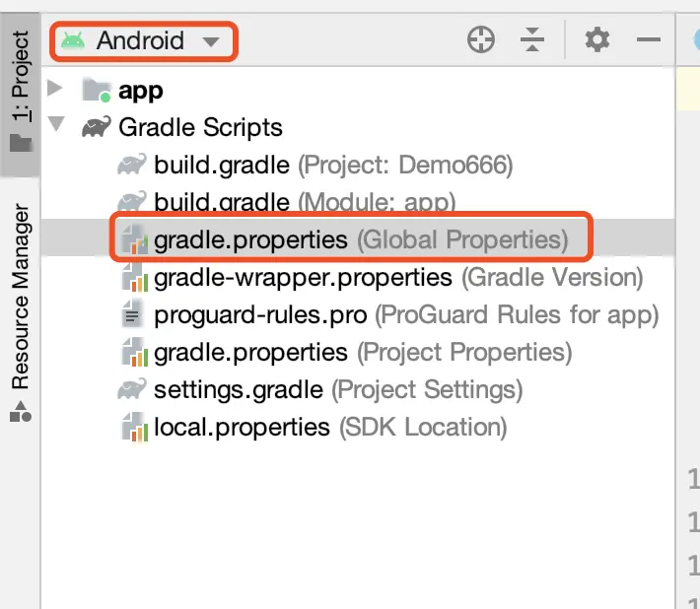Click the Gradle Scripts elephant icon
This screenshot has height=609, width=700.
coord(96,128)
